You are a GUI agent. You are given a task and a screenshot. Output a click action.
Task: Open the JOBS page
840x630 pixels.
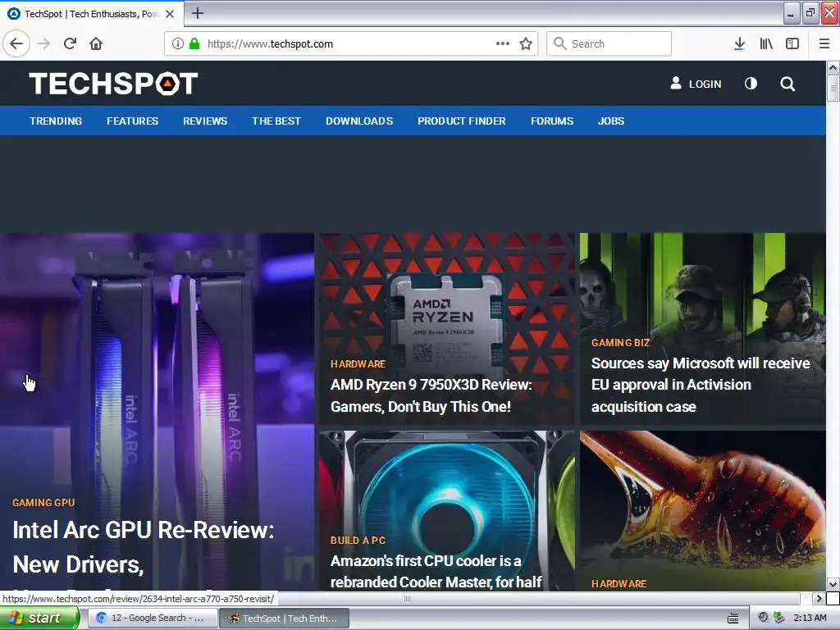coord(611,121)
